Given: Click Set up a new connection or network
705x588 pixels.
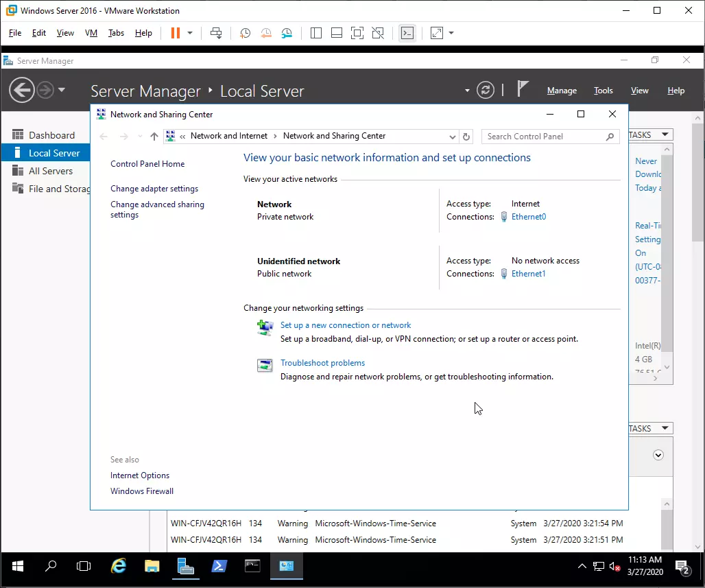Looking at the screenshot, I should click(346, 325).
